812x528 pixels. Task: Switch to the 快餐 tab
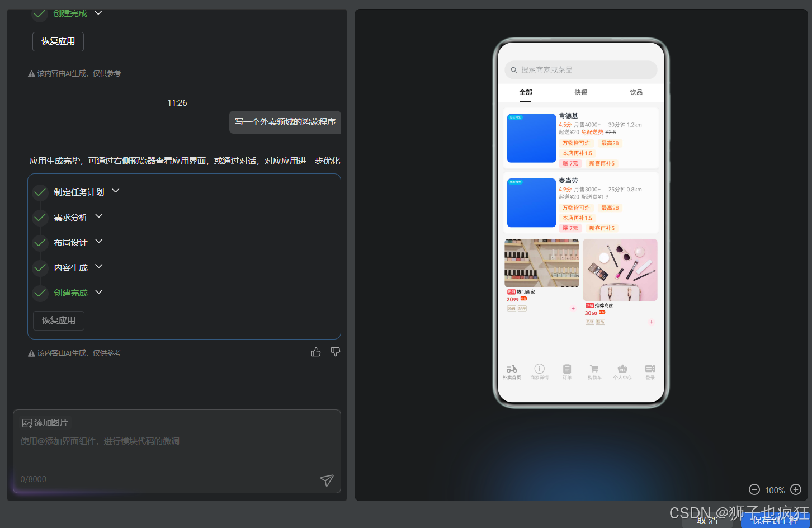pyautogui.click(x=580, y=92)
